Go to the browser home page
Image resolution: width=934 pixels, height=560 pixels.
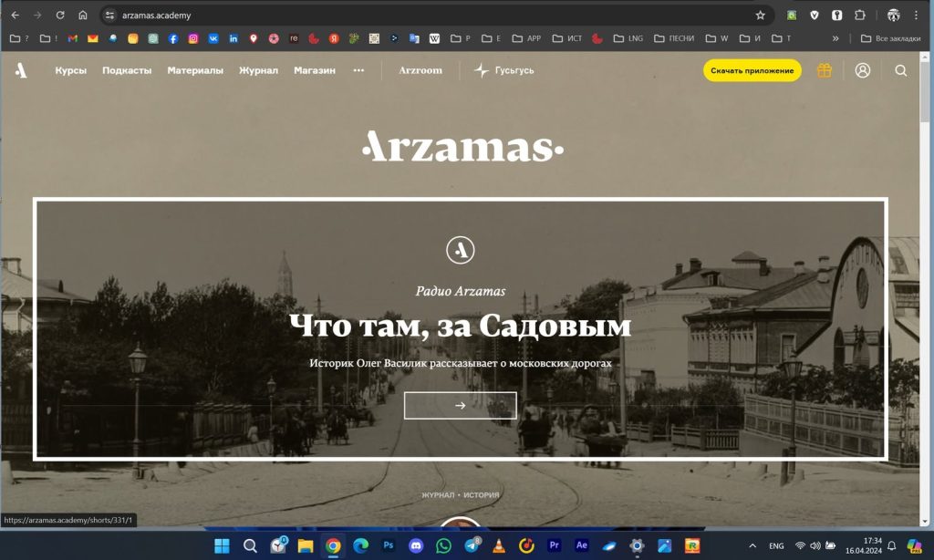point(83,16)
